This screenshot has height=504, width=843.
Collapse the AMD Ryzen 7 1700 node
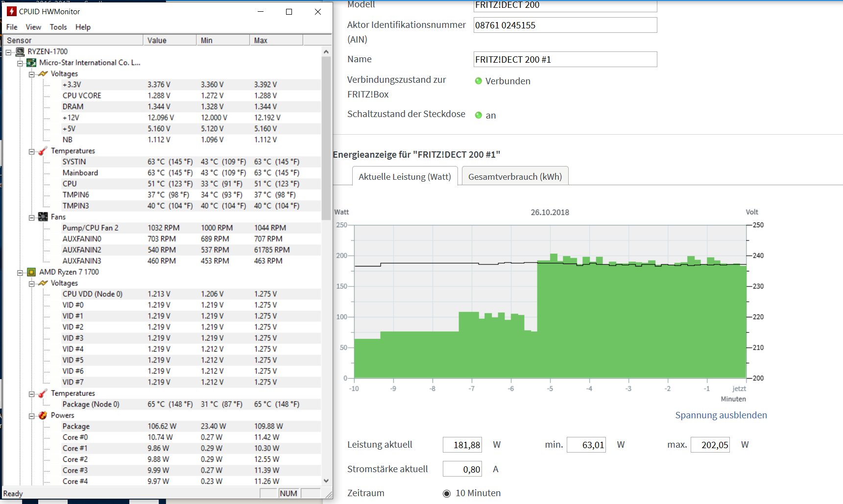coord(20,272)
